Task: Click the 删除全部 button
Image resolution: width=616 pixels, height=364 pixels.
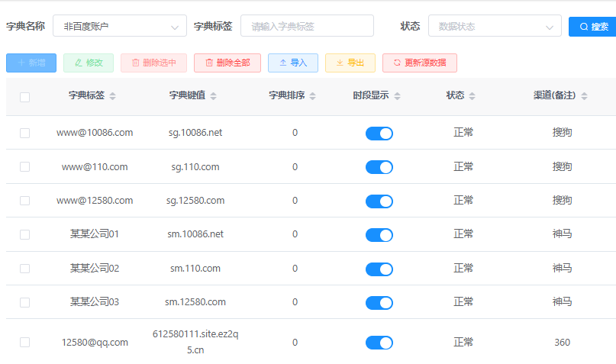Action: coord(227,63)
